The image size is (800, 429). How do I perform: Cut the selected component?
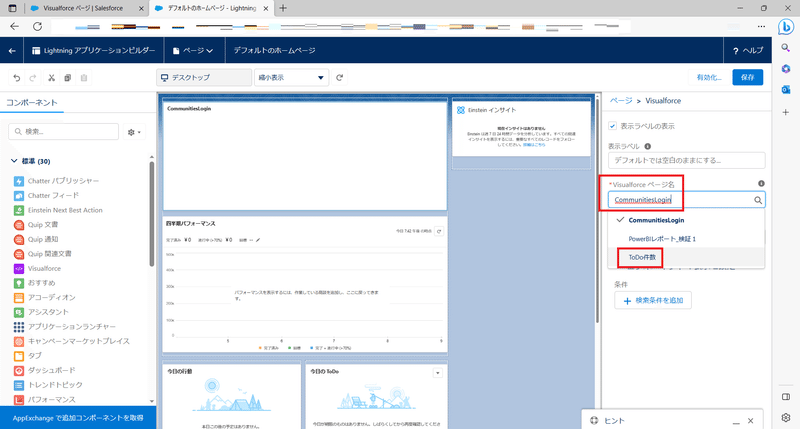pos(51,78)
